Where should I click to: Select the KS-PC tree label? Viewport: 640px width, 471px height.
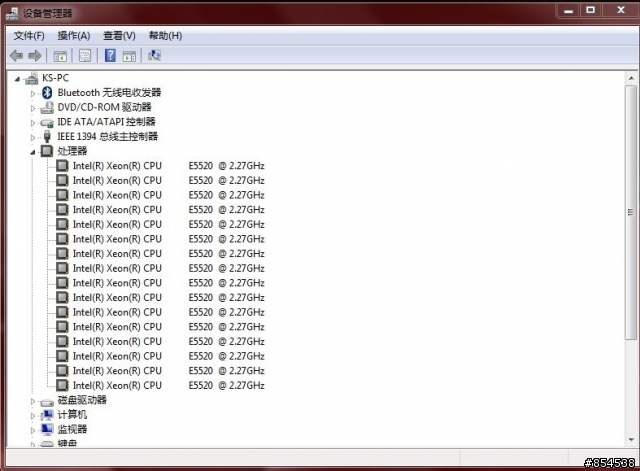56,78
